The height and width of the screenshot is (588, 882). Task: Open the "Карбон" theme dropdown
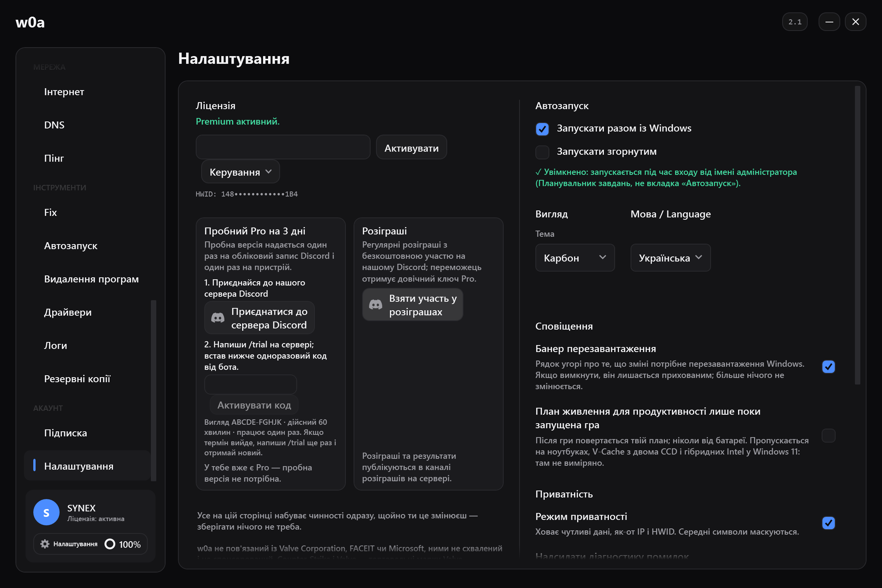click(575, 258)
